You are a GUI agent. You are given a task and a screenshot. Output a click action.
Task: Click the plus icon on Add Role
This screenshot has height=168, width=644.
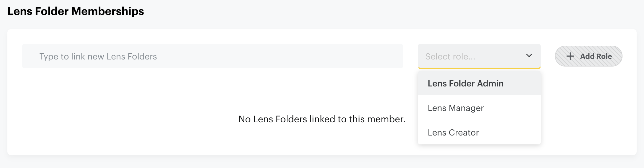click(570, 56)
